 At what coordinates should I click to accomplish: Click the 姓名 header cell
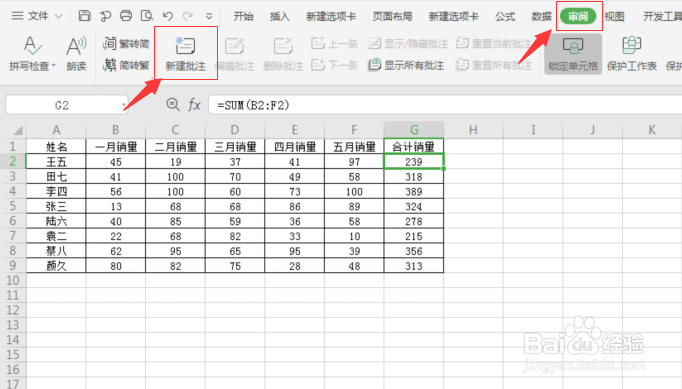tap(56, 147)
